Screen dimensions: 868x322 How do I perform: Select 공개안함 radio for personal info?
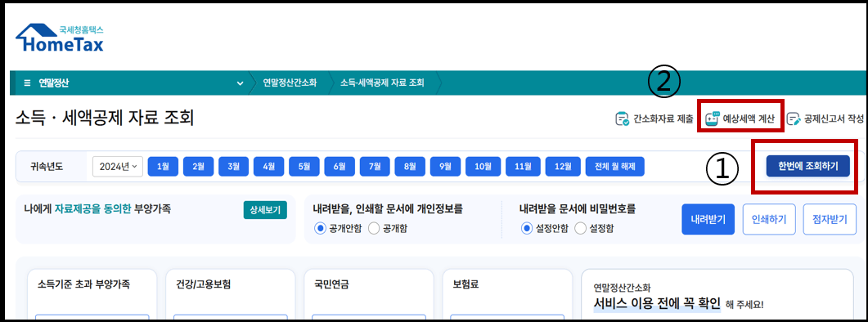pyautogui.click(x=320, y=229)
